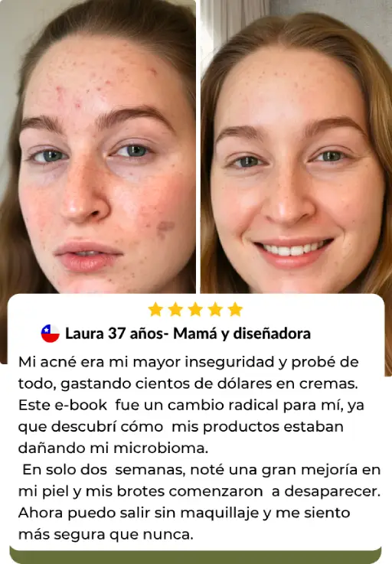
Task: Click the Chile flag icon
Action: tap(50, 334)
